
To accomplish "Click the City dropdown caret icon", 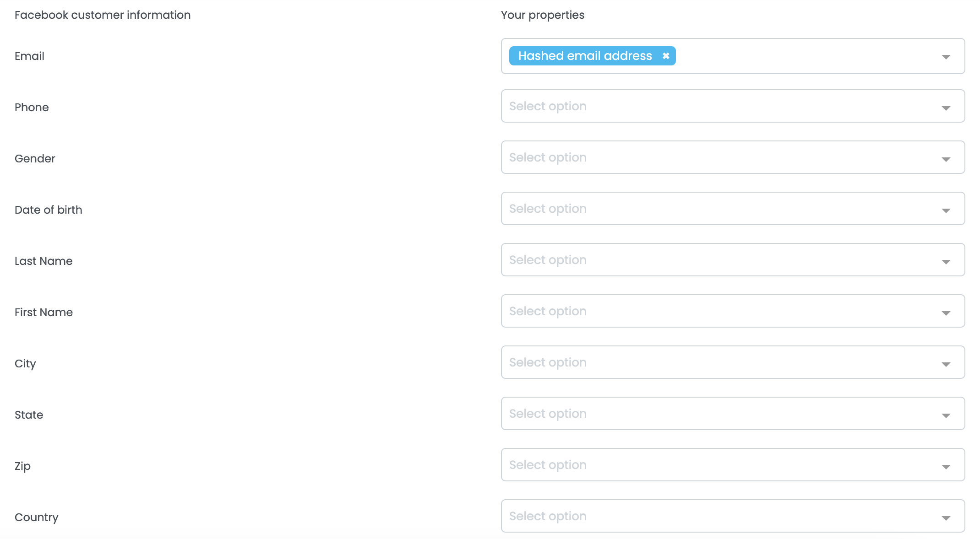I will (x=946, y=364).
